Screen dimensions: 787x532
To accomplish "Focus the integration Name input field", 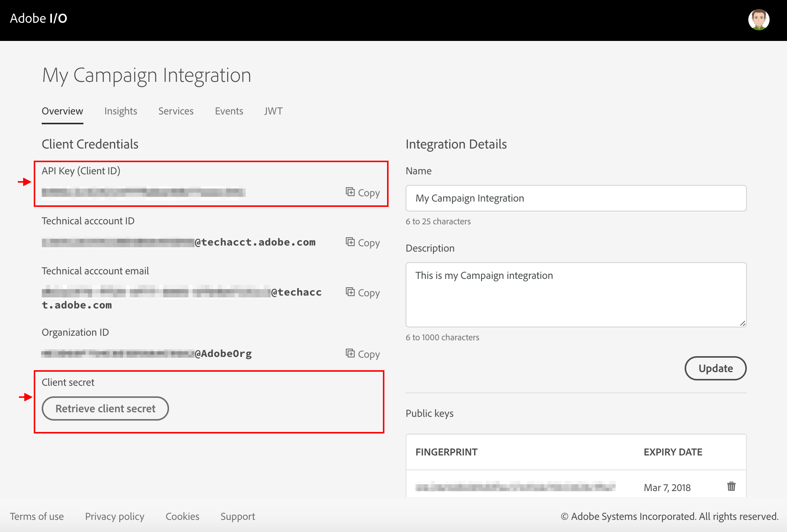I will pyautogui.click(x=576, y=198).
